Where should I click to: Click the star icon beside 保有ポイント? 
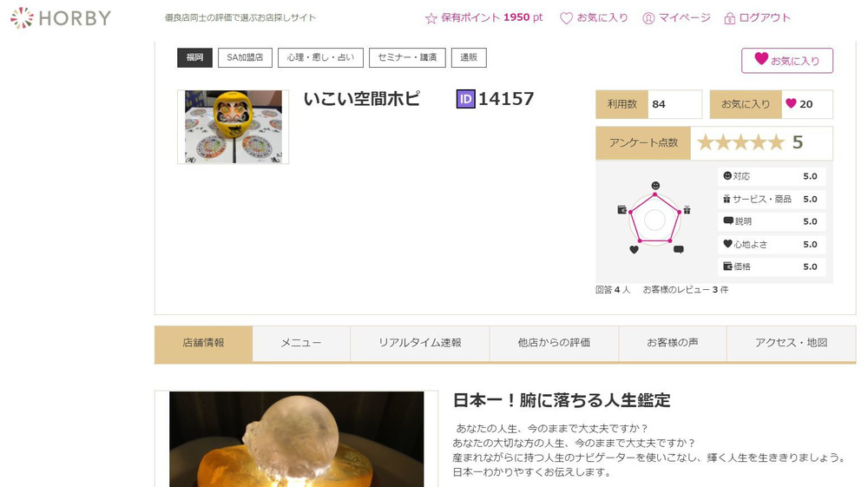[x=431, y=18]
